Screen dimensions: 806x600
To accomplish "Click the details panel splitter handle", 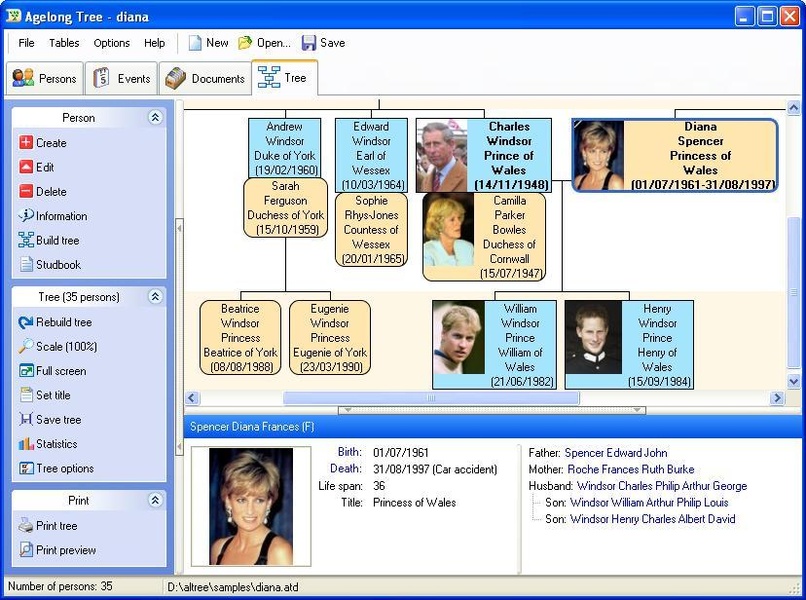I will [492, 410].
